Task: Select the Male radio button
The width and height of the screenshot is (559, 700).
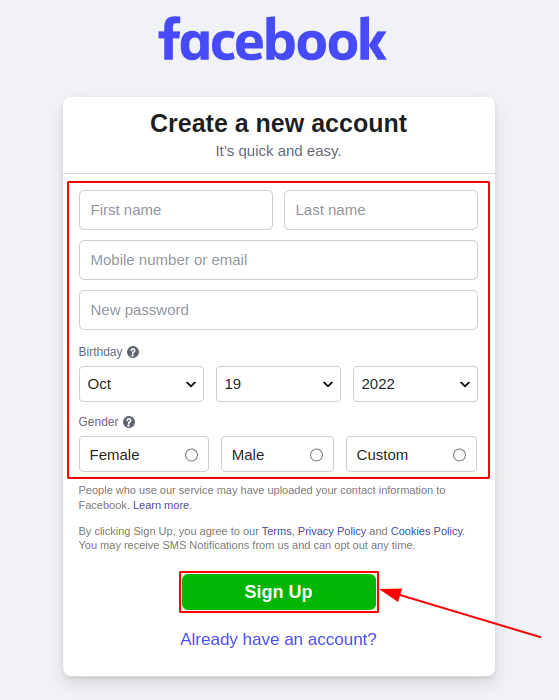Action: 317,455
